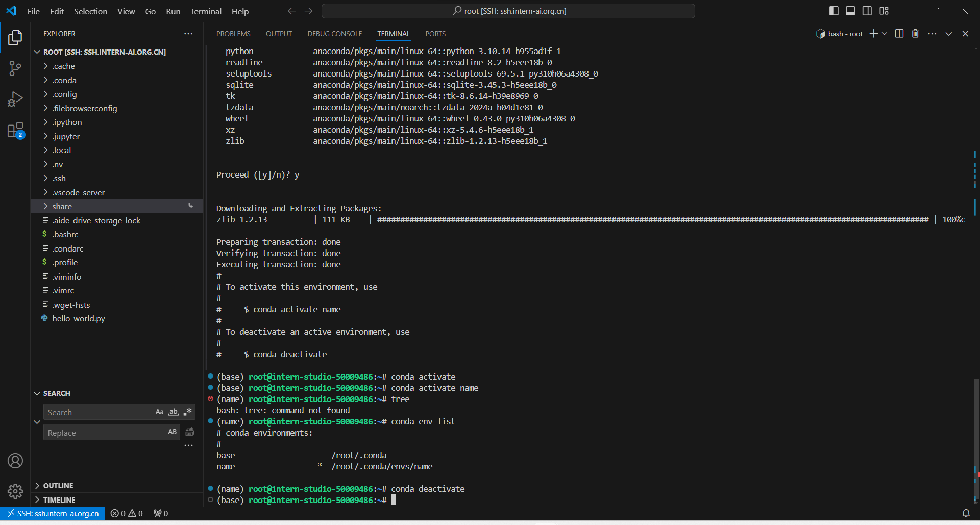The height and width of the screenshot is (525, 980).
Task: Toggle Use Regular Expression in search
Action: click(x=188, y=412)
